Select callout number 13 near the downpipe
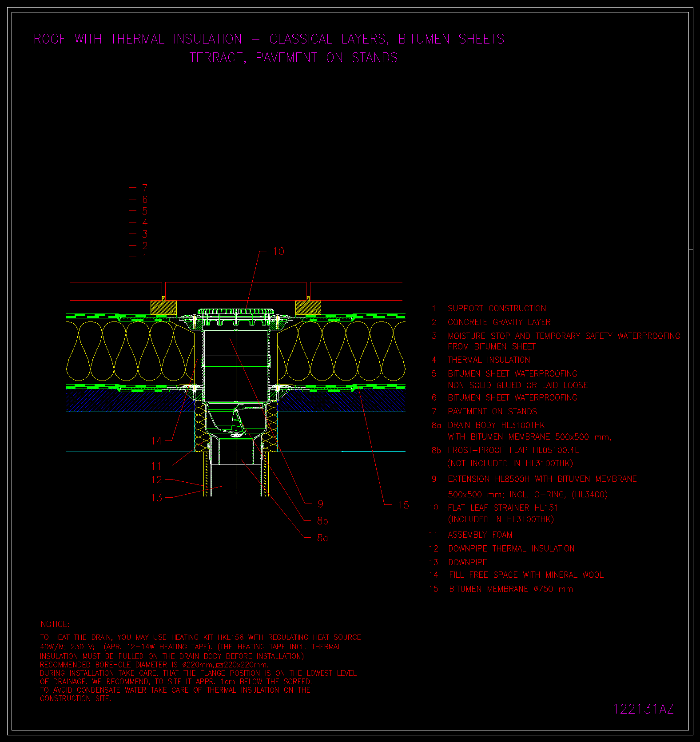 coord(156,498)
